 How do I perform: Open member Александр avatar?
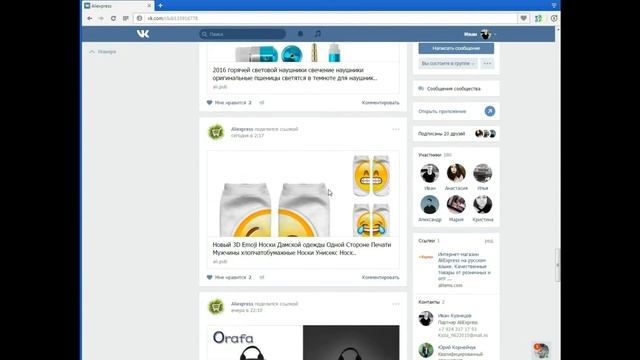430,204
